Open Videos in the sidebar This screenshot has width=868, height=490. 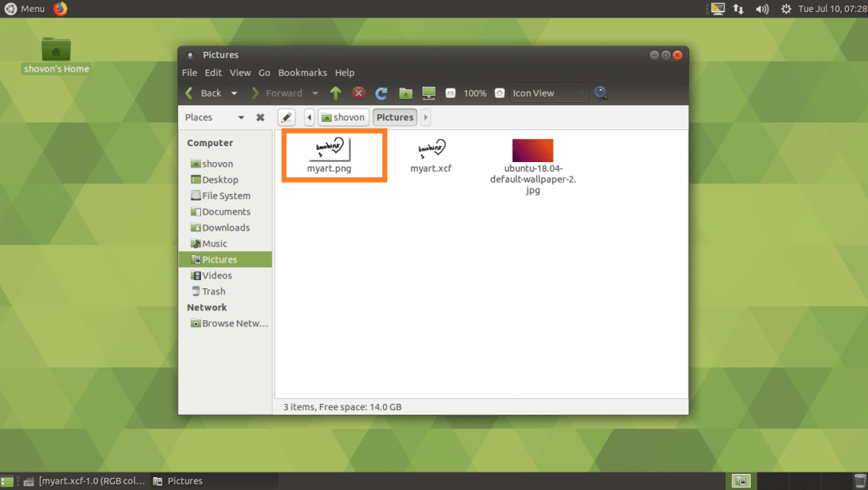coord(225,275)
